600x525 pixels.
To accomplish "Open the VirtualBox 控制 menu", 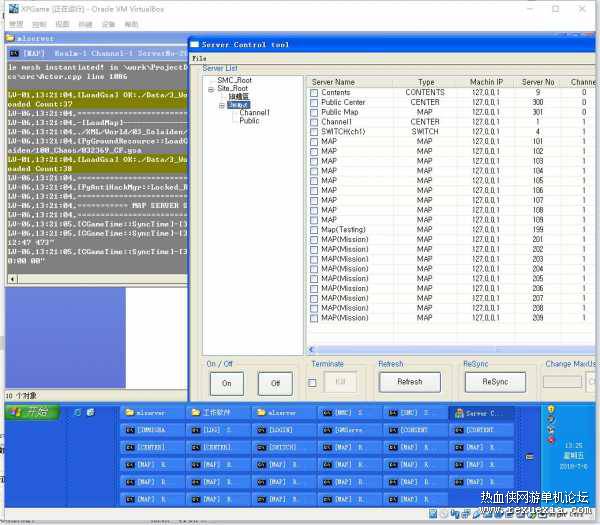I will [x=39, y=24].
